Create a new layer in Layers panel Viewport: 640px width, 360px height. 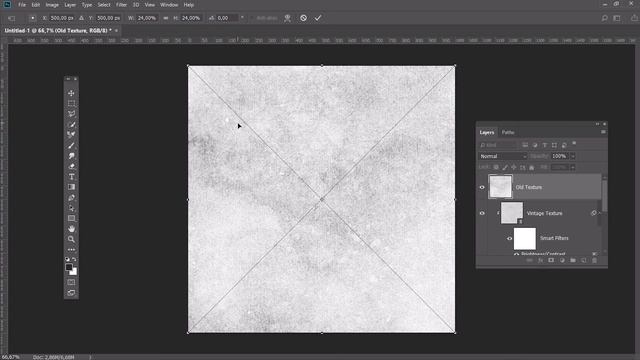[x=584, y=260]
